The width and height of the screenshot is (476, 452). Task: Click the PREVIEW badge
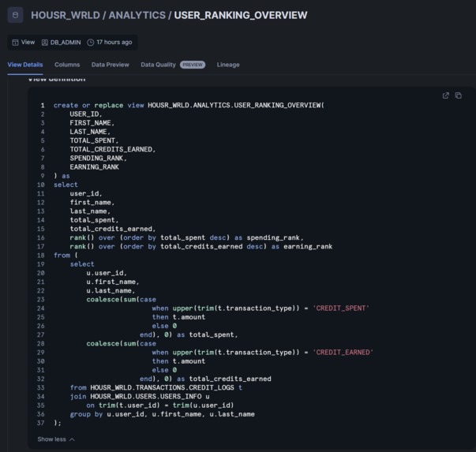193,65
